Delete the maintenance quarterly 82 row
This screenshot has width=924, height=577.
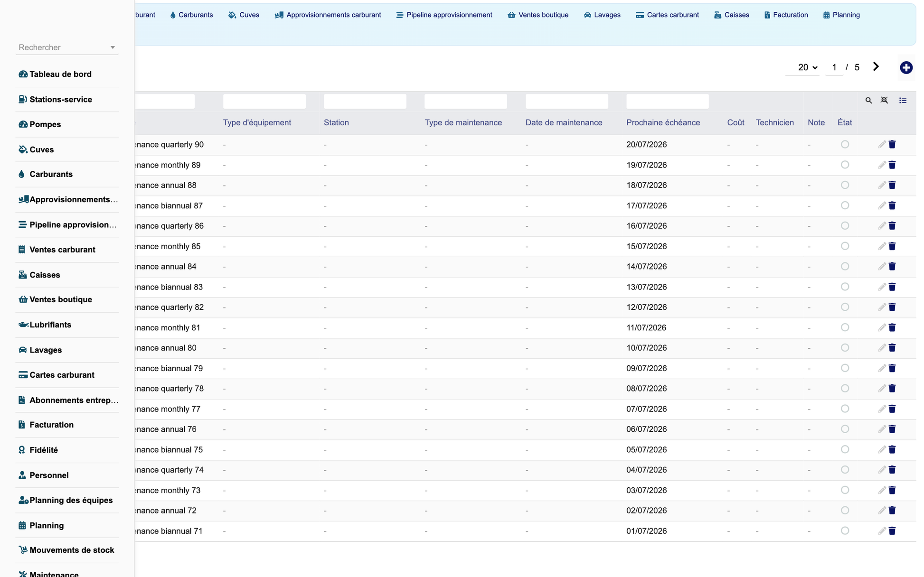click(892, 307)
